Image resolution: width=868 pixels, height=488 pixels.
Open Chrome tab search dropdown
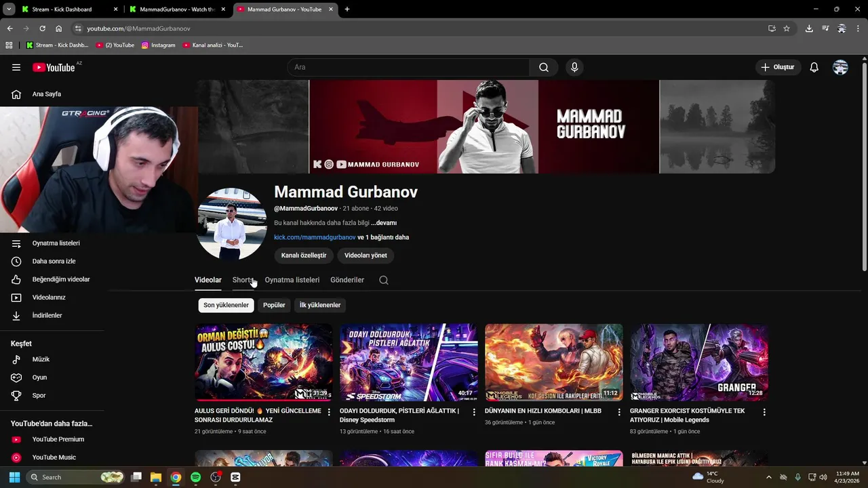pyautogui.click(x=9, y=9)
